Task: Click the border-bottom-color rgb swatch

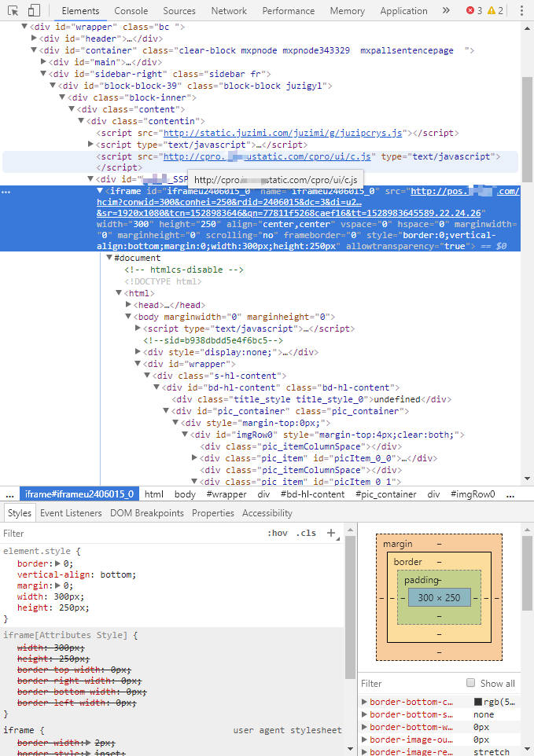Action: click(478, 702)
